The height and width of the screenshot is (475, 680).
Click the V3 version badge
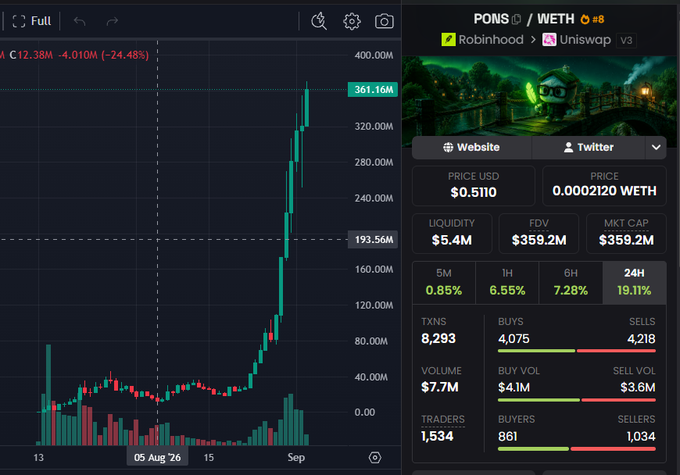coord(626,40)
